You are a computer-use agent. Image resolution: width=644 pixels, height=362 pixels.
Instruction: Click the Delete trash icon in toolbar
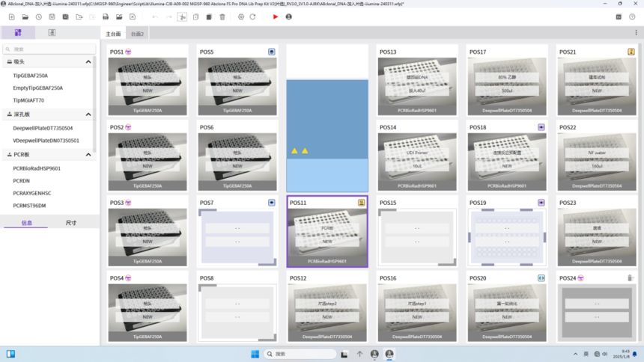pyautogui.click(x=222, y=16)
